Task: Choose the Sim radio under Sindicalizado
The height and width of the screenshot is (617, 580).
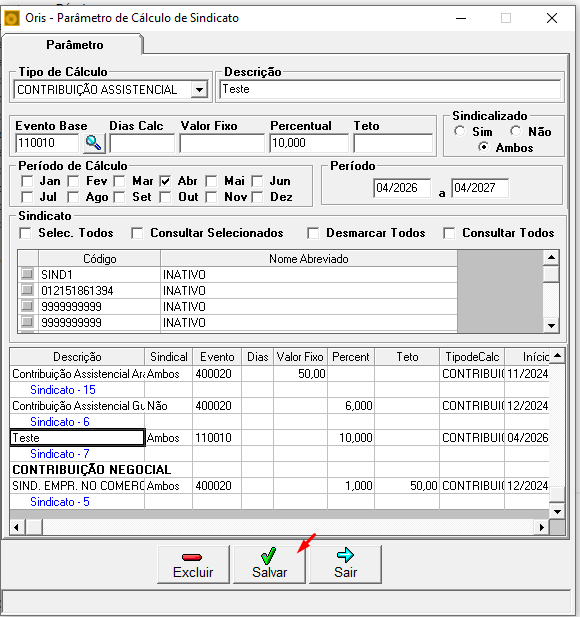Action: coord(460,131)
